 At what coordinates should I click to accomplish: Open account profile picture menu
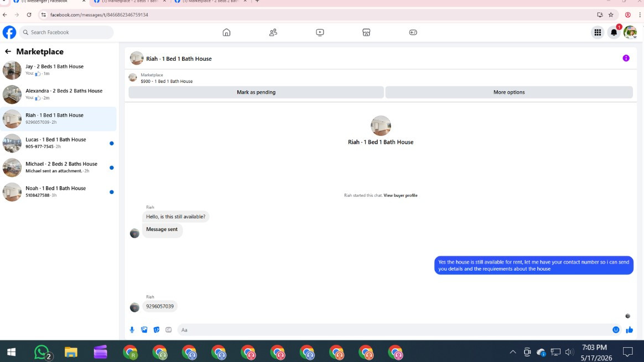(630, 33)
